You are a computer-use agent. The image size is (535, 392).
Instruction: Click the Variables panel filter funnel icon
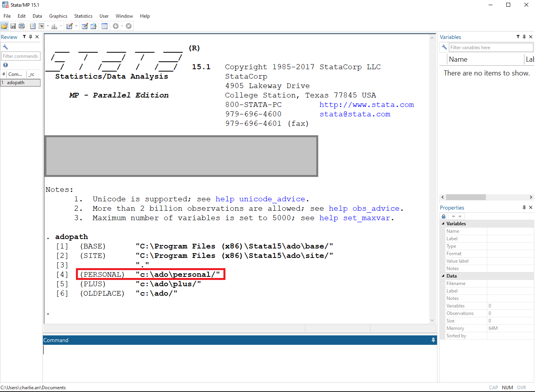click(x=518, y=37)
